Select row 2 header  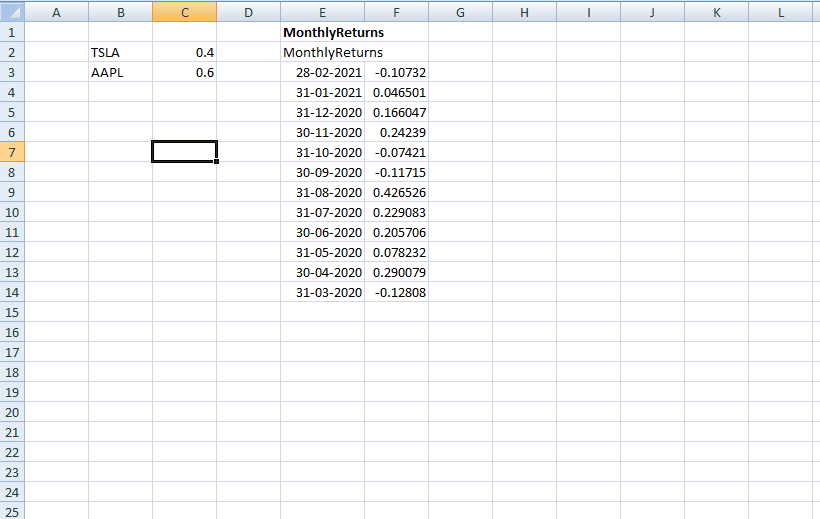click(12, 52)
